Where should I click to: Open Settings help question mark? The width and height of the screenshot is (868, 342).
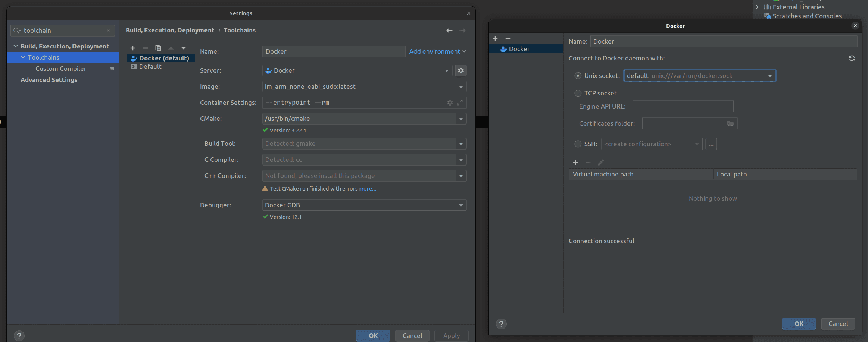[19, 336]
